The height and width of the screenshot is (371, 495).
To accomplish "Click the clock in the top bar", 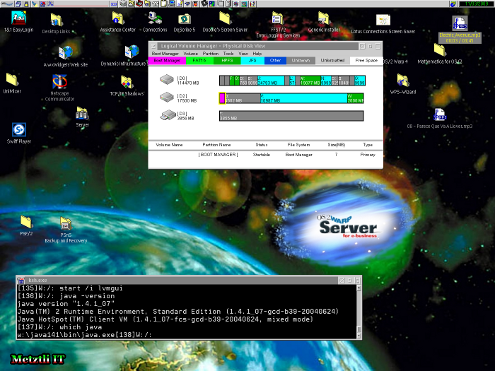I will [x=478, y=4].
